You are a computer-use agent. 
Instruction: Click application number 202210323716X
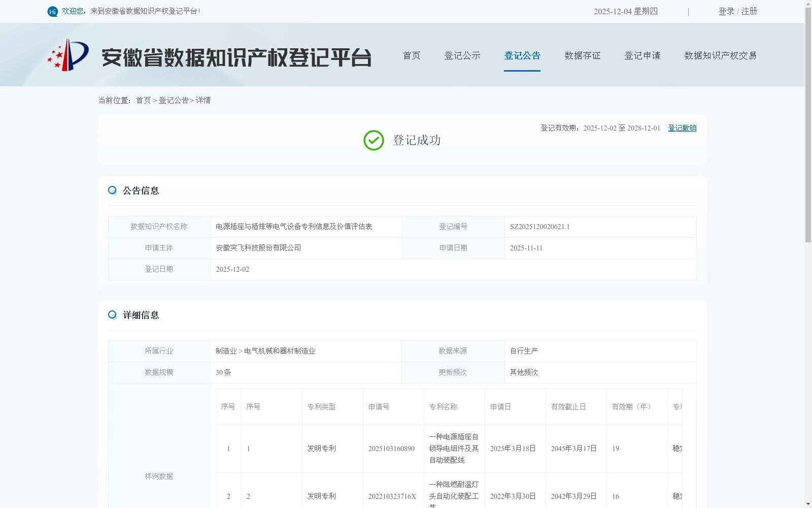pos(392,496)
